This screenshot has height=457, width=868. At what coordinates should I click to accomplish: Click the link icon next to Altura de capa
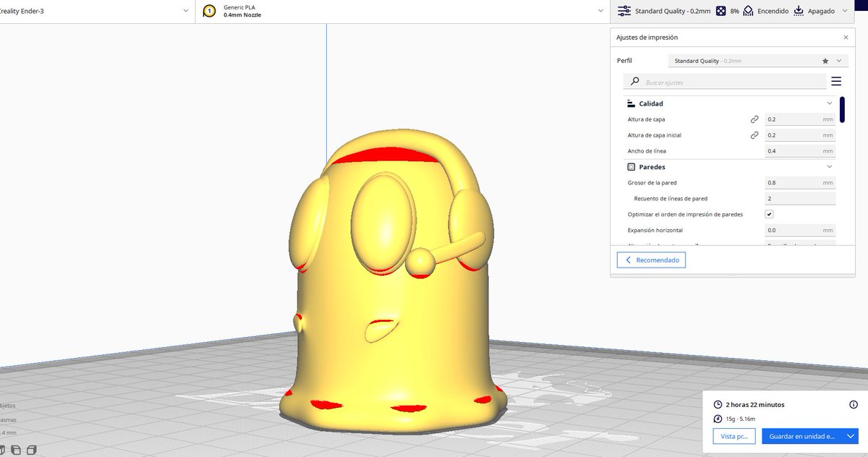pos(754,119)
